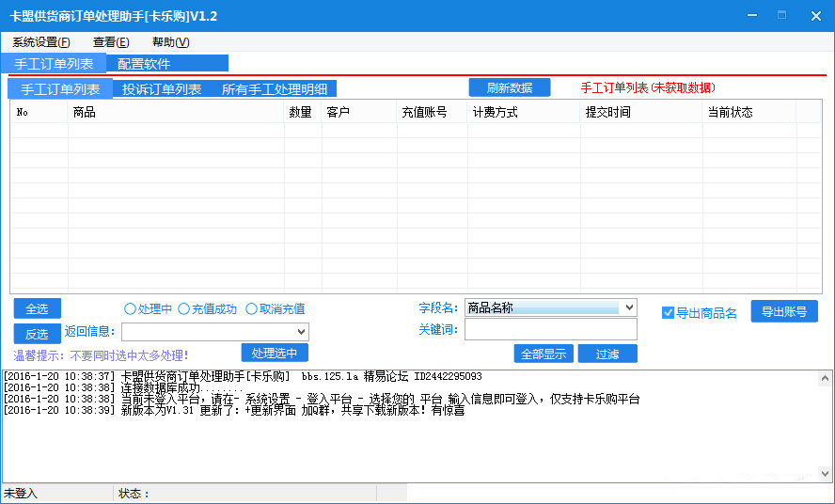
Task: Switch to the 配置软件 tab
Action: [x=144, y=64]
